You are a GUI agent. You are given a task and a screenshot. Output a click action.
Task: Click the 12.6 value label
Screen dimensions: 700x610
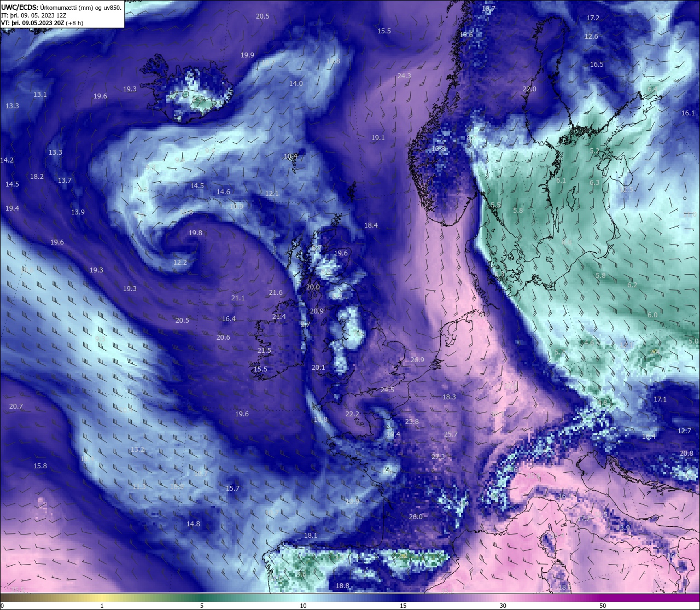coord(591,37)
